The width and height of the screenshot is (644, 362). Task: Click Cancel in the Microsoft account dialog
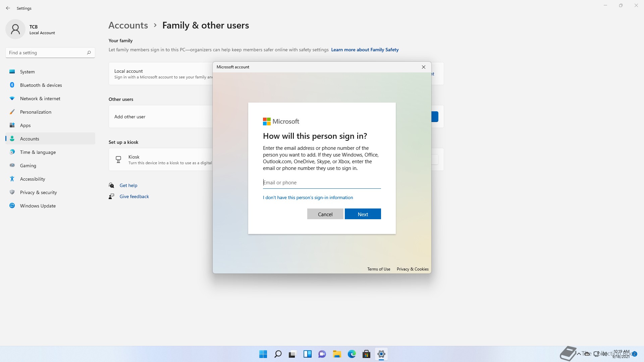325,214
